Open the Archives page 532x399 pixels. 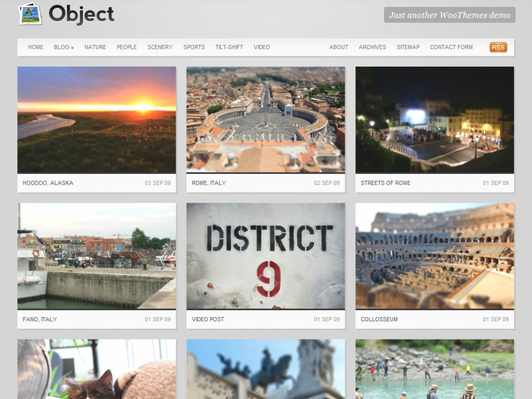372,47
